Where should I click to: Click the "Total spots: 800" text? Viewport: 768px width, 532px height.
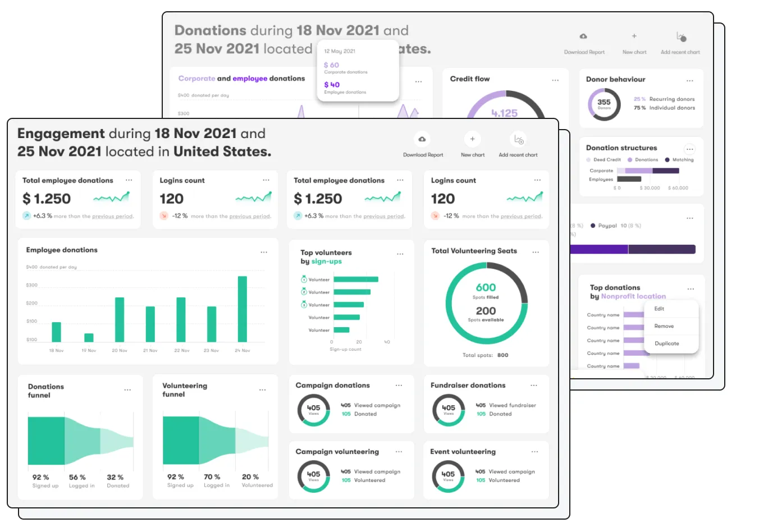tap(486, 355)
